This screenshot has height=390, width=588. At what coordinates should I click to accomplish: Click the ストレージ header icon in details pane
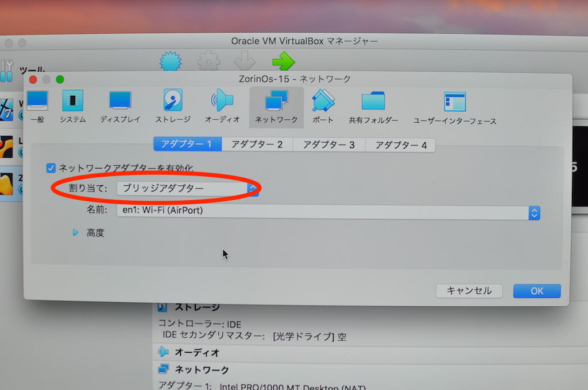(163, 307)
